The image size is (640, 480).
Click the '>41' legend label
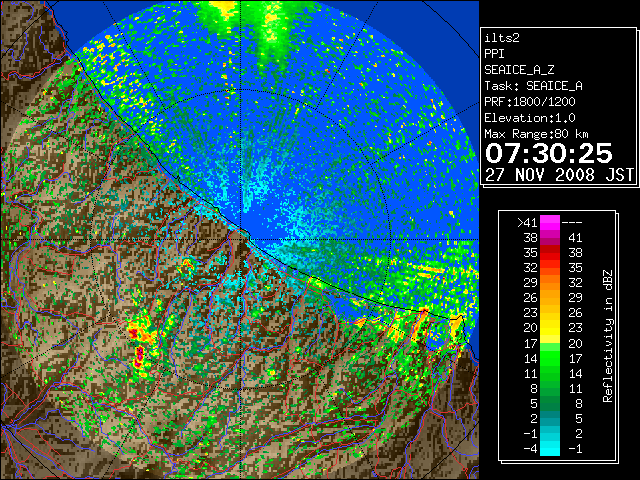527,222
